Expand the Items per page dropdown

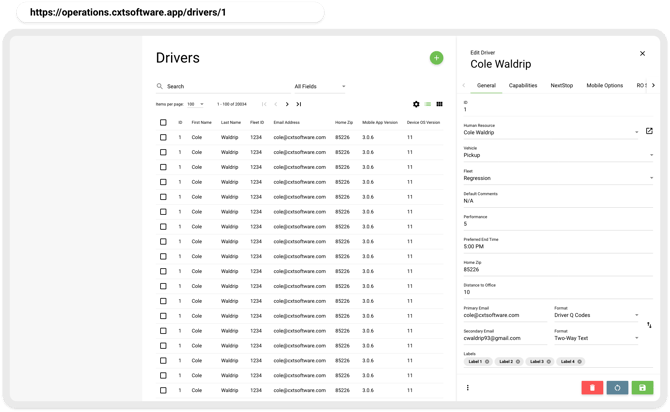195,104
